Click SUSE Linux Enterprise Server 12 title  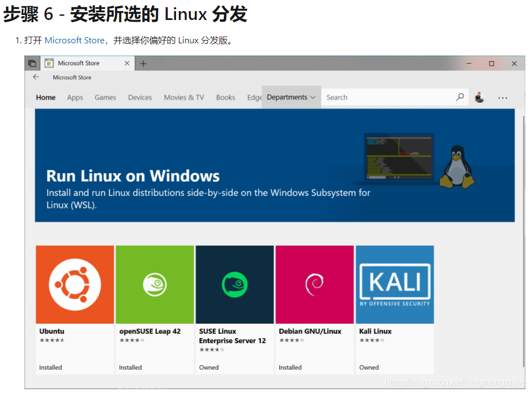coord(232,336)
